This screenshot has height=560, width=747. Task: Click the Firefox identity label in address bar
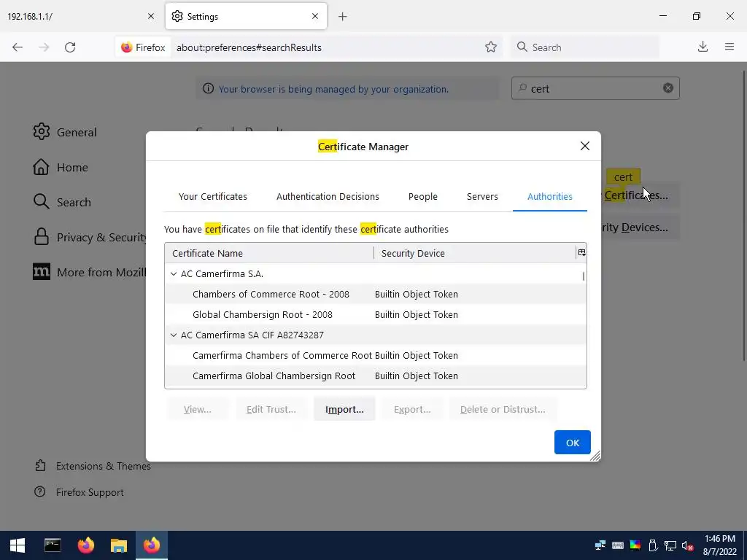(143, 47)
